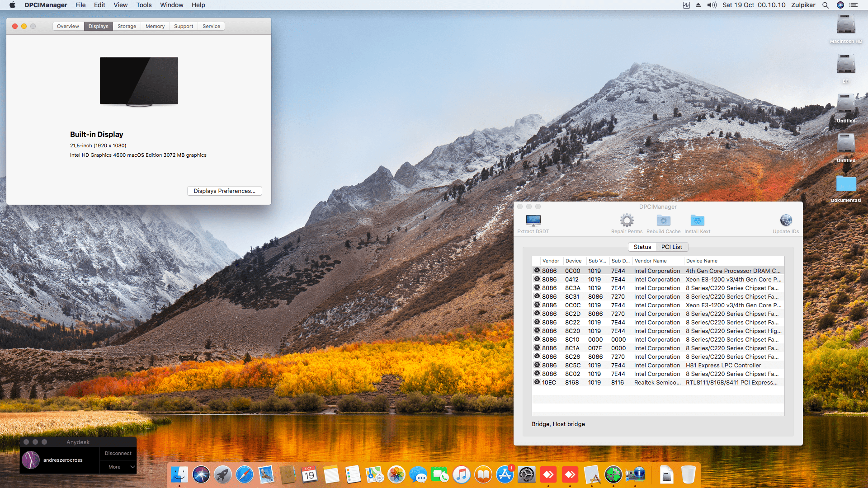Open the Dokumentasi folder on desktop

[x=846, y=184]
